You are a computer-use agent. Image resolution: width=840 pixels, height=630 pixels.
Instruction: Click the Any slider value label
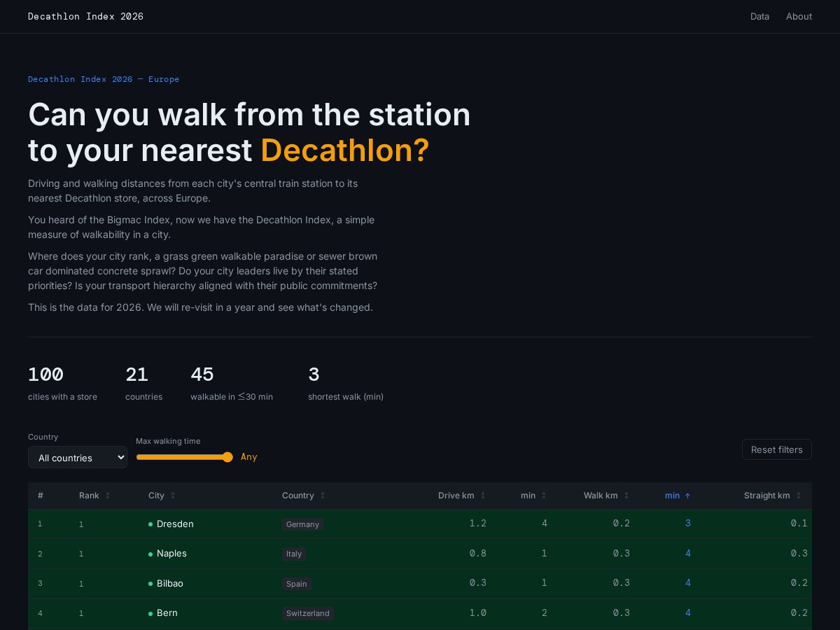tap(249, 457)
